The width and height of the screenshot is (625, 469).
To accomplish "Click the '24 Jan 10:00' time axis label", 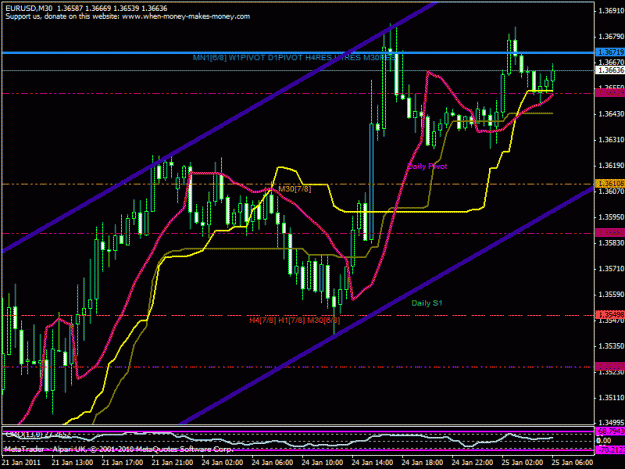I will pos(322,462).
